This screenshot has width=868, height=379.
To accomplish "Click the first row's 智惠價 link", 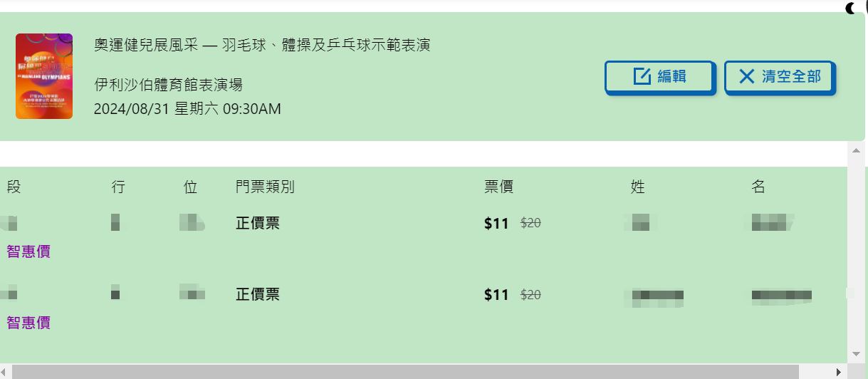I will click(28, 251).
